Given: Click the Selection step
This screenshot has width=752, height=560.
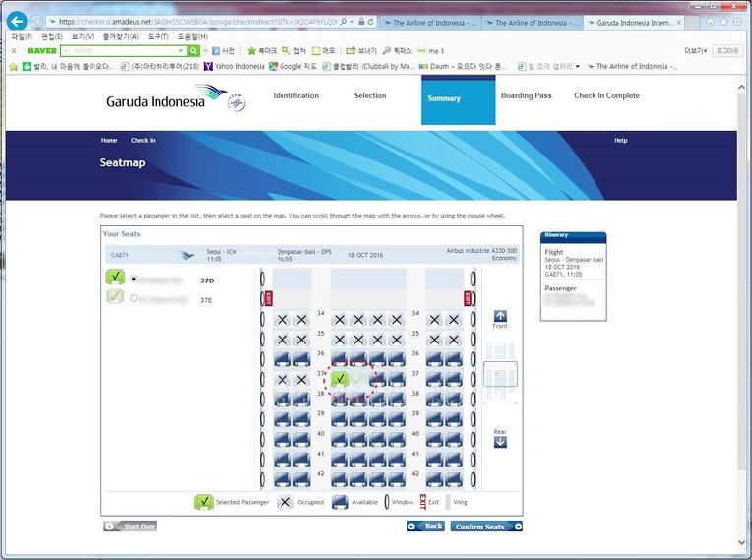Looking at the screenshot, I should click(x=370, y=95).
